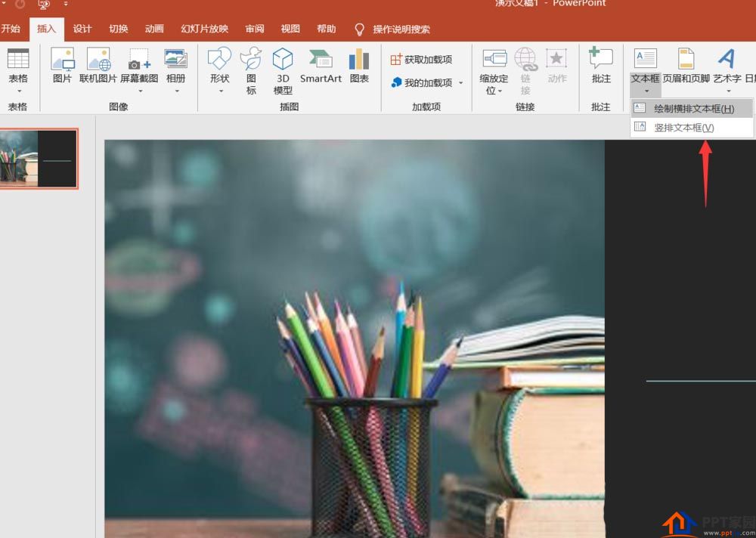Expand the Photo Album (相册) dropdown arrow
This screenshot has width=756, height=538.
[x=176, y=91]
